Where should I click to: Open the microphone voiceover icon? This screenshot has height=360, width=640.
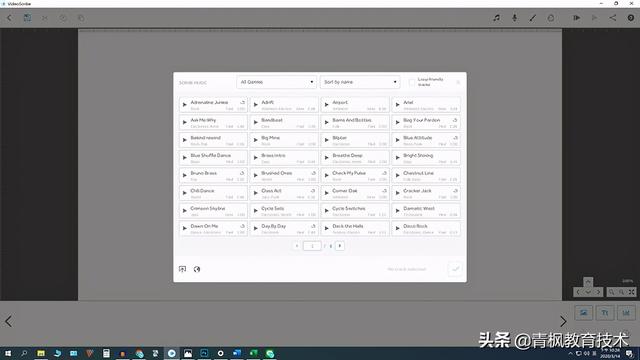[x=514, y=18]
